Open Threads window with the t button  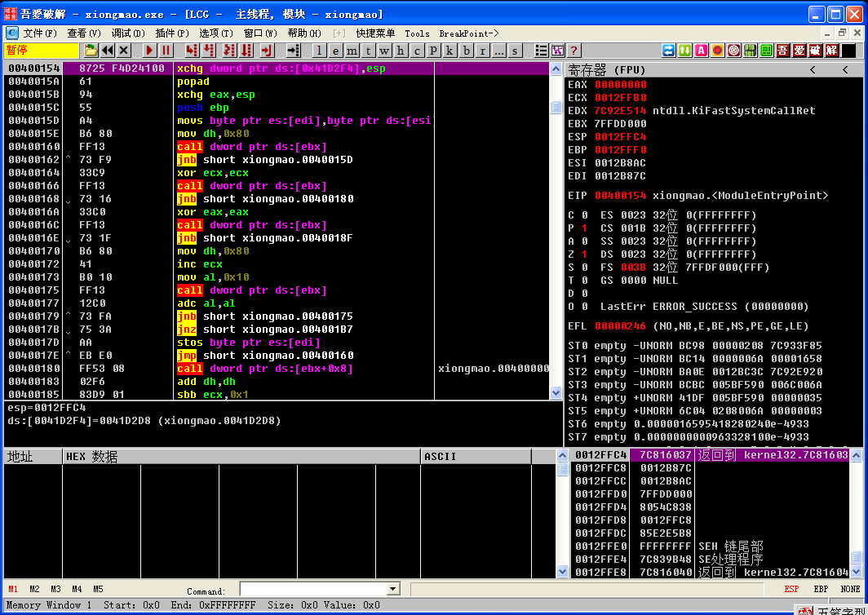368,51
